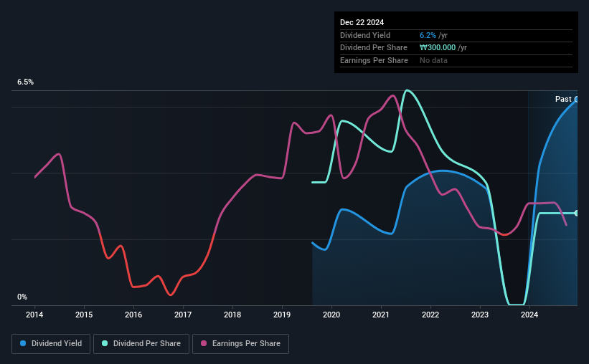Click the blue Dividend Yield legend dot
589x364 pixels.
tap(23, 343)
